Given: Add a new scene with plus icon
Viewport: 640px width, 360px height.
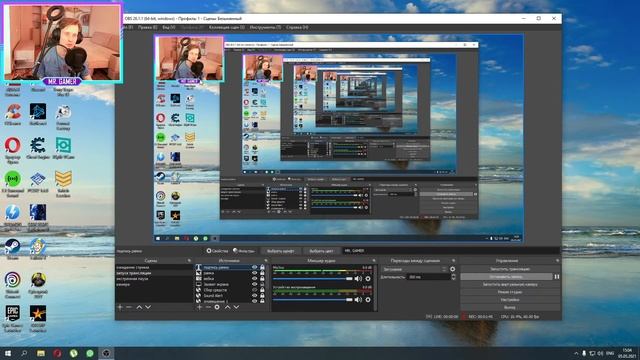Looking at the screenshot, I should tap(120, 307).
